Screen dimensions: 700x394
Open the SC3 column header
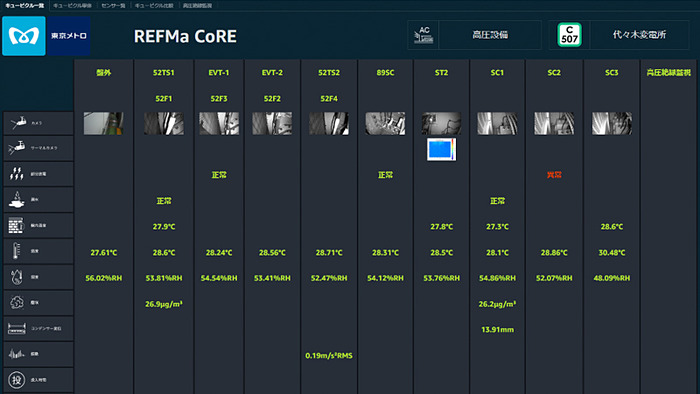point(612,72)
